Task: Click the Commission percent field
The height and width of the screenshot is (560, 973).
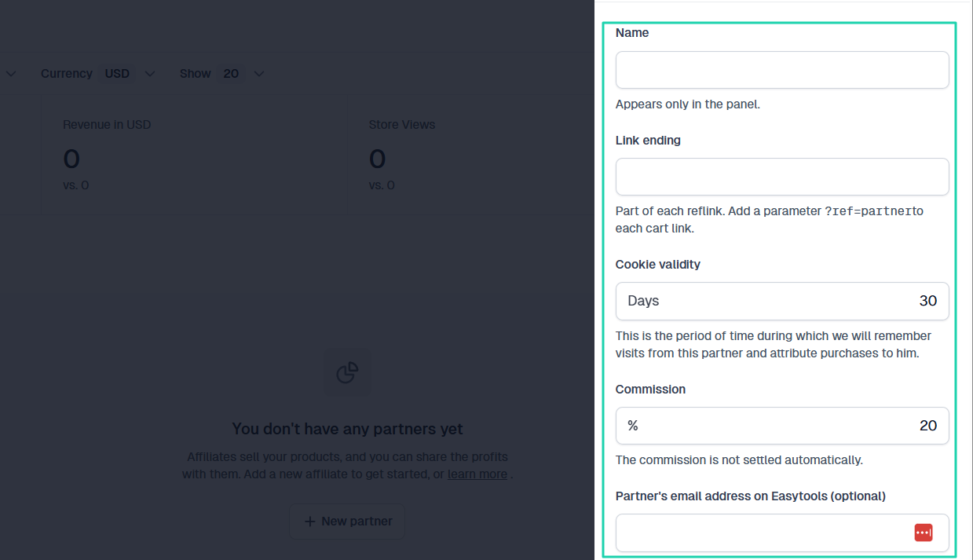Action: (782, 426)
